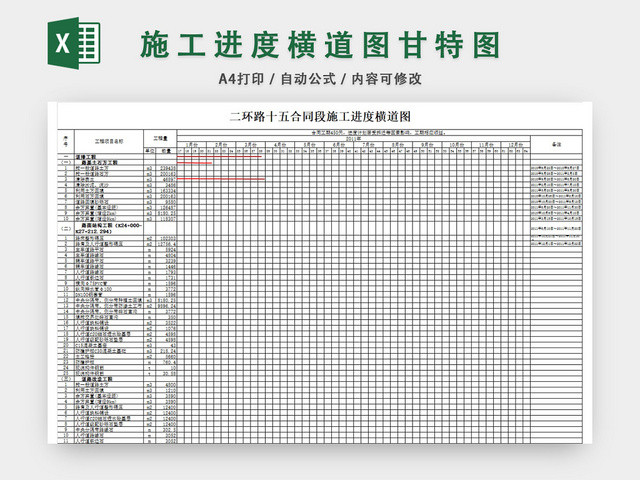Click the 工程量 header cell
Screen dimensions: 640x480
pyautogui.click(x=160, y=139)
